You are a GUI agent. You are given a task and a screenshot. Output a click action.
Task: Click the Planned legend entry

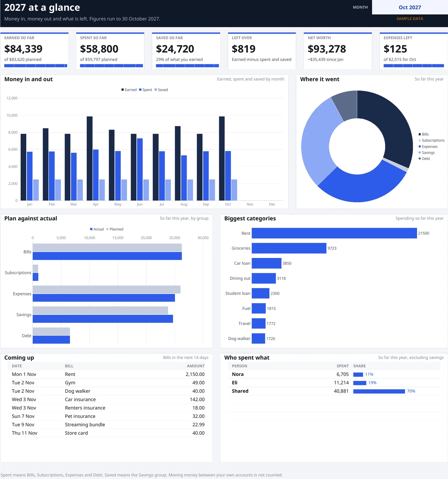[x=115, y=229]
